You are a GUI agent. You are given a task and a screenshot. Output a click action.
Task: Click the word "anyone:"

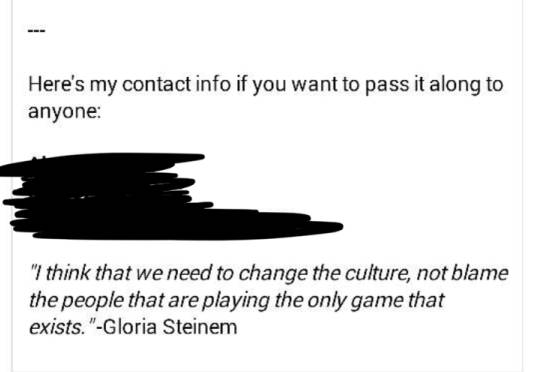coord(65,112)
